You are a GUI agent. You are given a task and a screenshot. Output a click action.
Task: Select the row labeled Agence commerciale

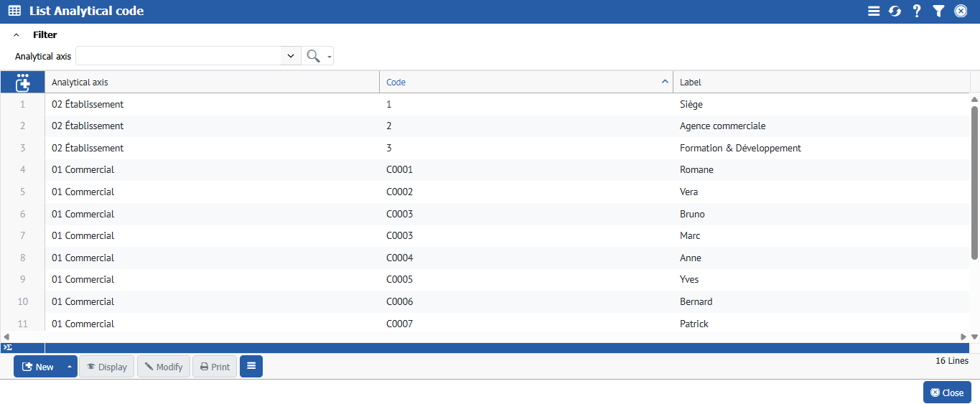click(722, 126)
